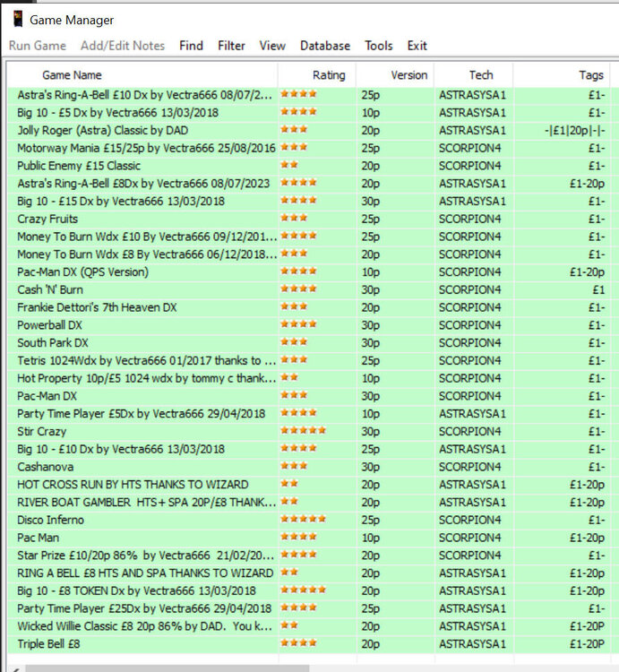Sort by the Rating column header
The height and width of the screenshot is (672, 619).
[317, 75]
